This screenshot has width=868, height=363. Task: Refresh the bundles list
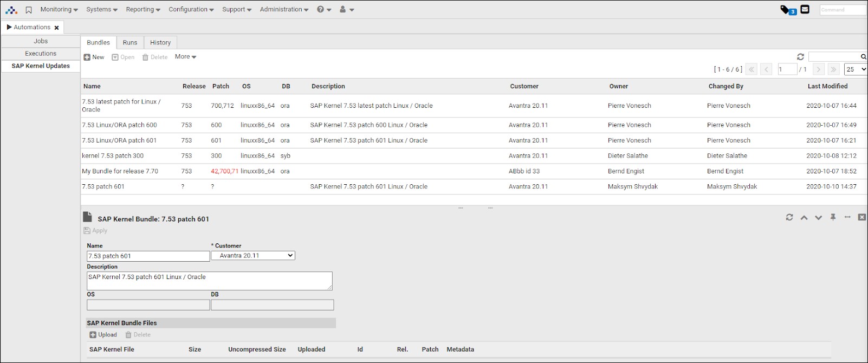[x=800, y=57]
